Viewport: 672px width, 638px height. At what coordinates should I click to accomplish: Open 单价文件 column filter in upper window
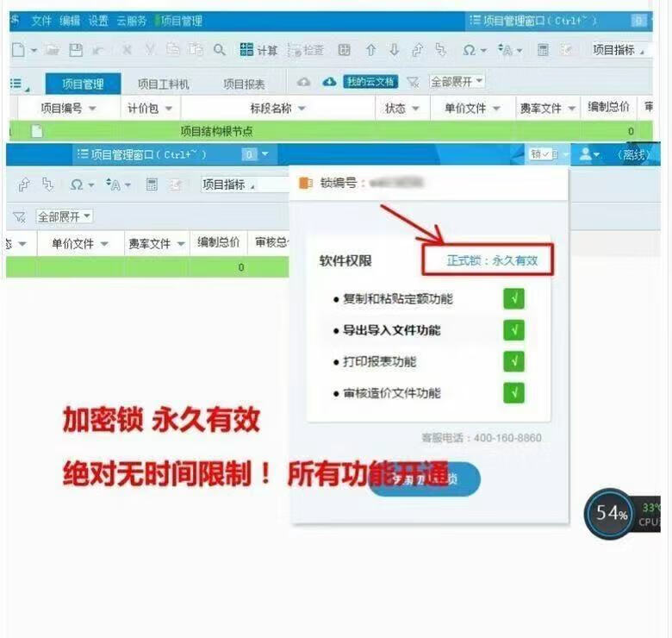496,109
